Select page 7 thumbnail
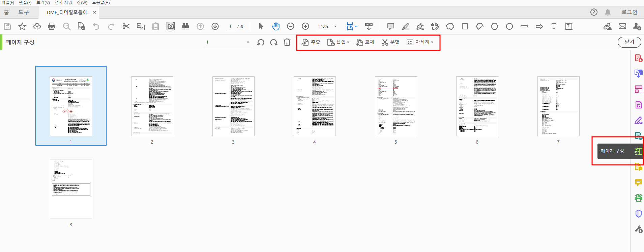 558,106
